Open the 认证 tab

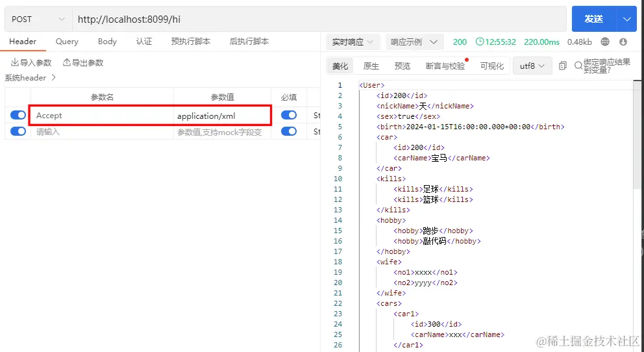(x=144, y=42)
